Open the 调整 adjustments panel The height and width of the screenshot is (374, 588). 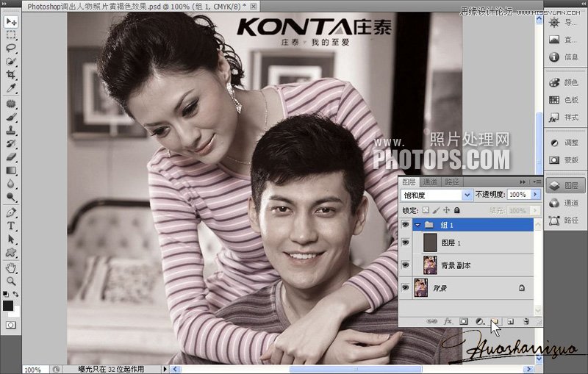[565, 143]
